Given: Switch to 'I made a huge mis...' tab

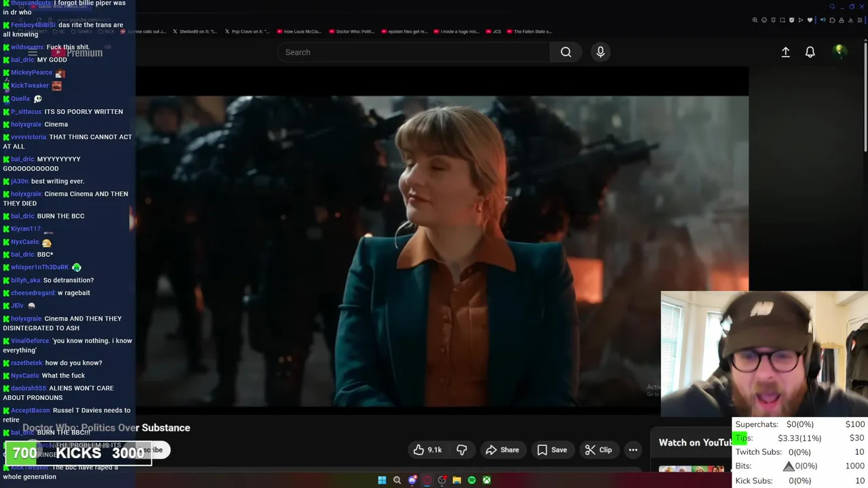Looking at the screenshot, I should tap(456, 31).
